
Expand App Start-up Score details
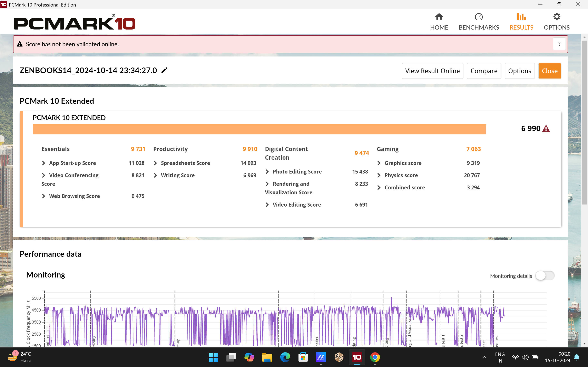pos(44,163)
